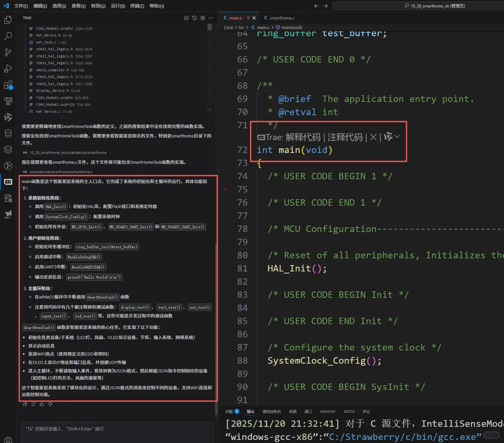Select the 输出 panel tab
Screen dimensions: 504x443
[250, 411]
